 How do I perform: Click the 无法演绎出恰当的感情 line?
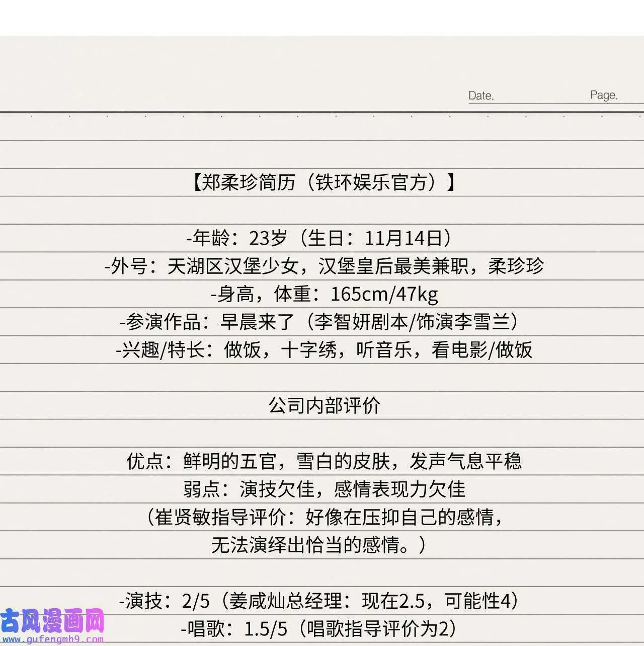(x=318, y=545)
